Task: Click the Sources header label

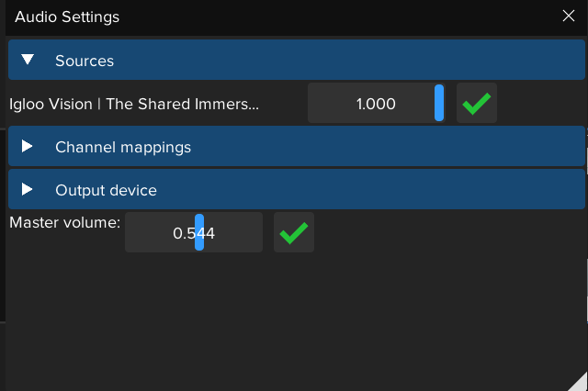Action: 85,61
